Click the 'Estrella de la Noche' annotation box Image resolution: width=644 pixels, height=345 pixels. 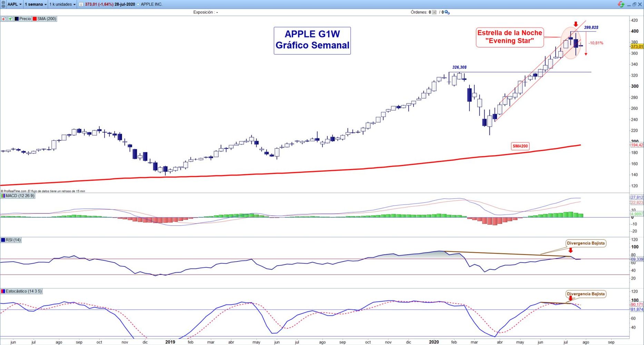point(509,37)
